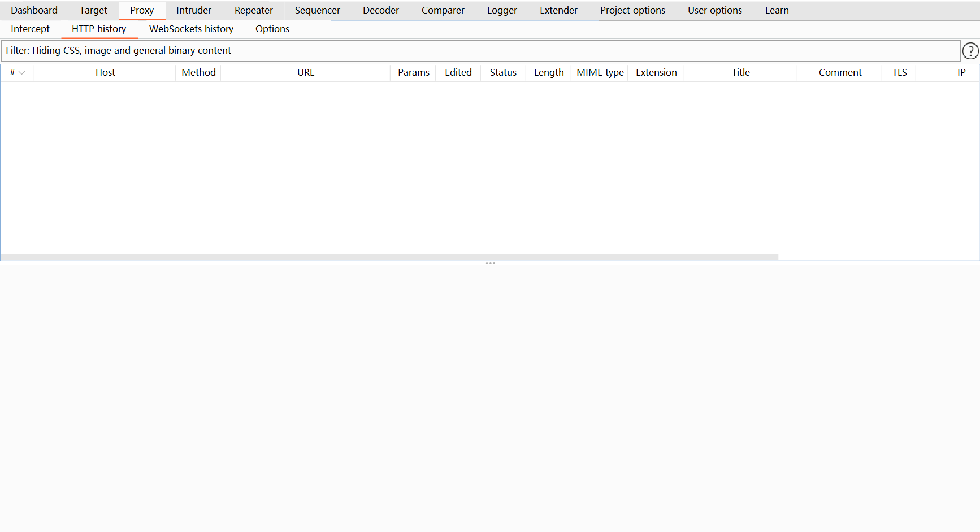This screenshot has width=980, height=532.
Task: Select the Proxy tab
Action: pyautogui.click(x=142, y=10)
